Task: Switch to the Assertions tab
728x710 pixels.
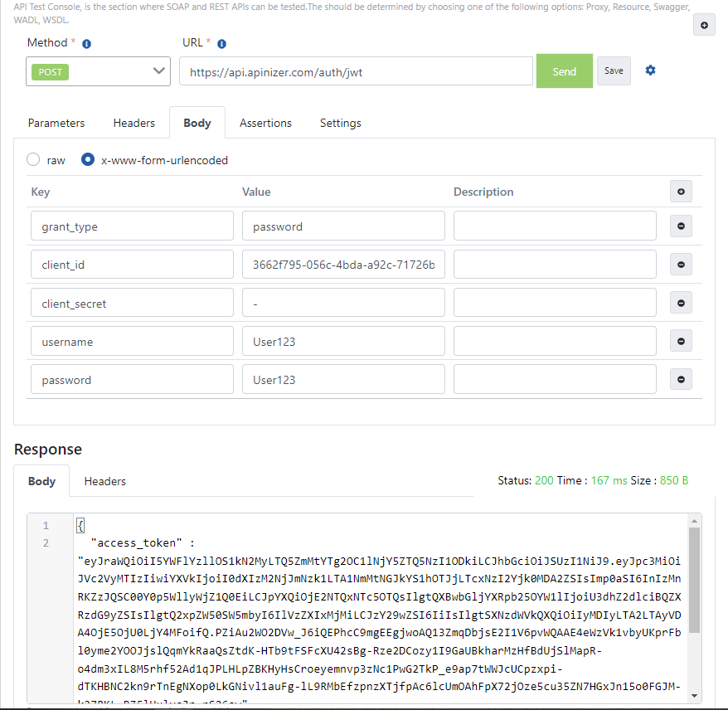Action: coord(265,123)
